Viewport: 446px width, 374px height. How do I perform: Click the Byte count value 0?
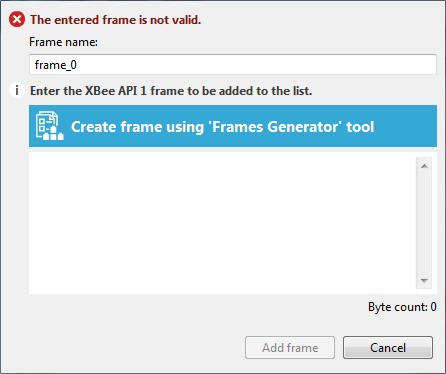tap(433, 307)
